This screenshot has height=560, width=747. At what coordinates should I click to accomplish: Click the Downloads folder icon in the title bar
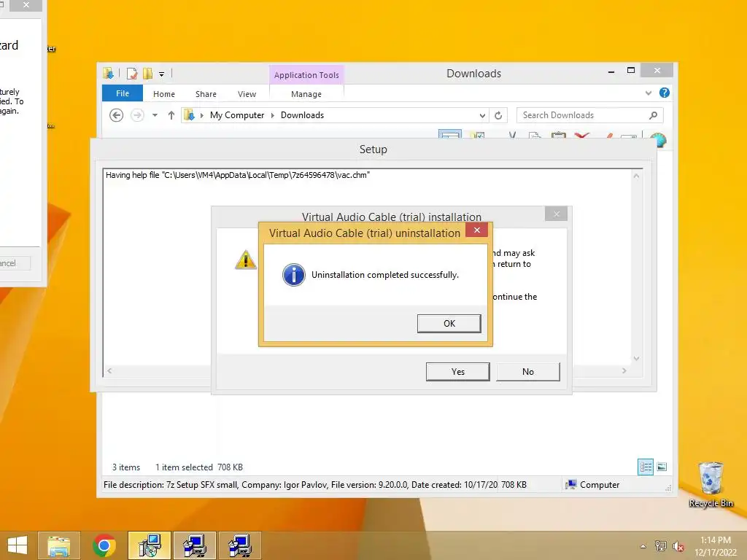coord(109,74)
